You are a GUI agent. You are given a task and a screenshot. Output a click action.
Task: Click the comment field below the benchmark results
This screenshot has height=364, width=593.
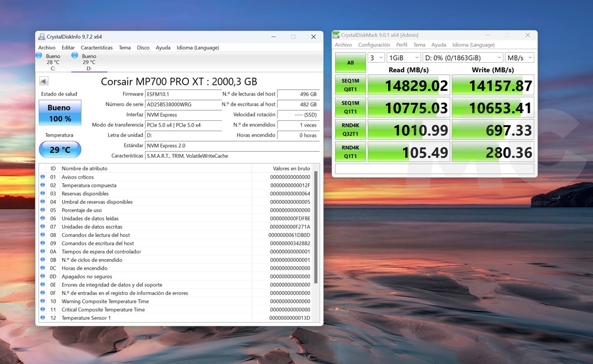434,168
